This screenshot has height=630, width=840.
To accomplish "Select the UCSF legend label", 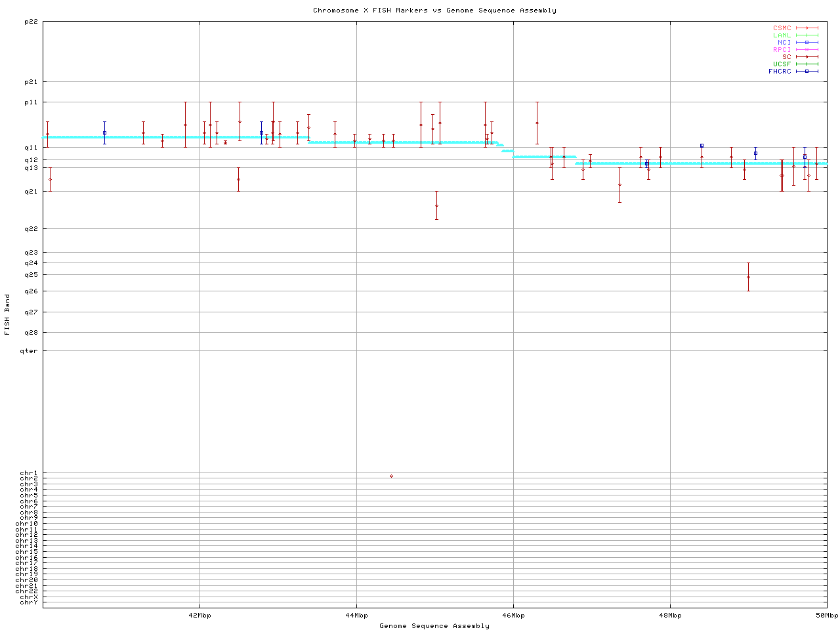I will [782, 64].
